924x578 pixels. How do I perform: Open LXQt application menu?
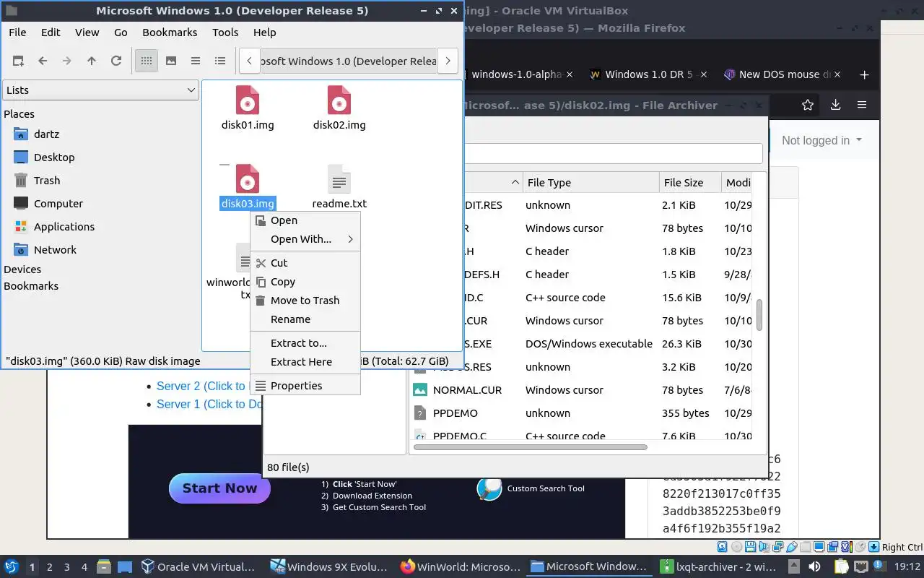[12, 567]
